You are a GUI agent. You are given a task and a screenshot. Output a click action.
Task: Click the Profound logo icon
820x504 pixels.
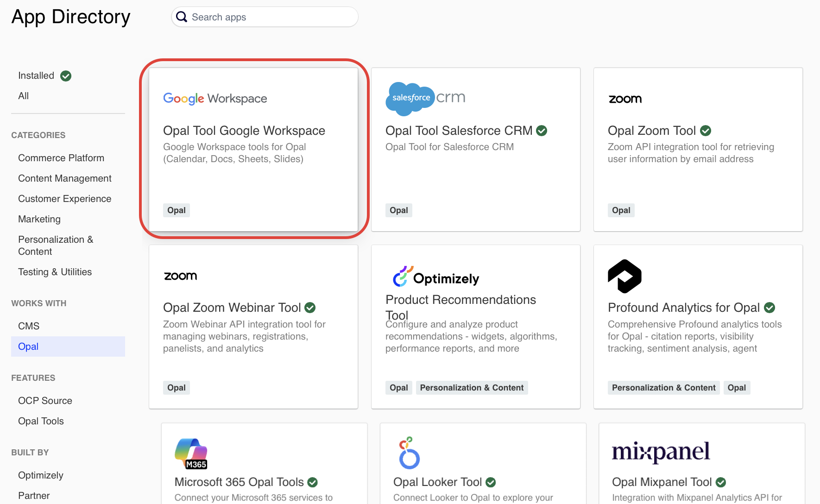coord(624,276)
